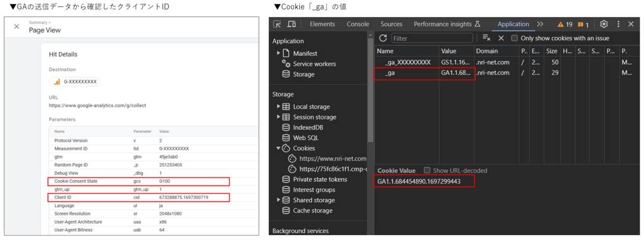
Task: Click the Session storage grid icon
Action: click(x=286, y=117)
